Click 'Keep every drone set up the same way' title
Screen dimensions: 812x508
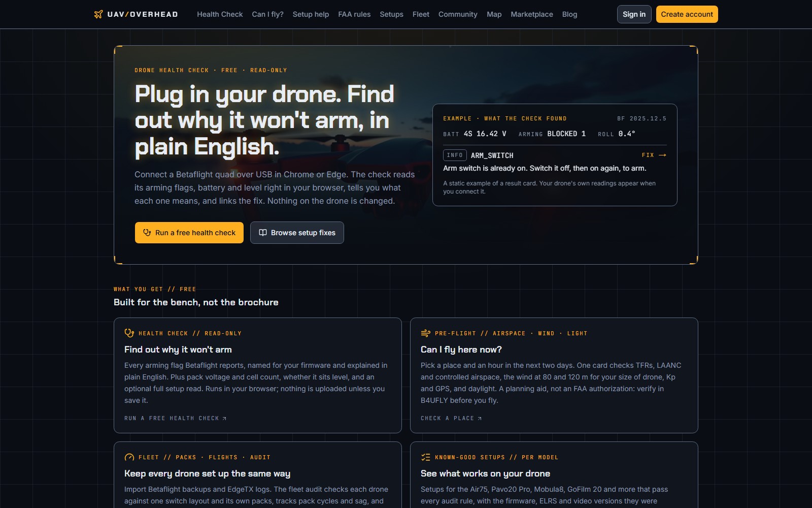(207, 473)
